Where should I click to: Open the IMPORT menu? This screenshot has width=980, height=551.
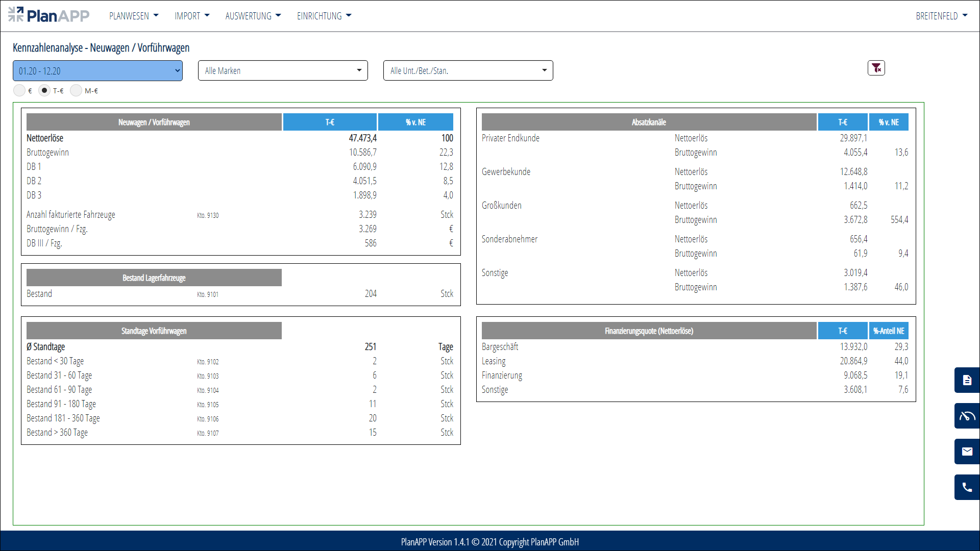pos(192,16)
